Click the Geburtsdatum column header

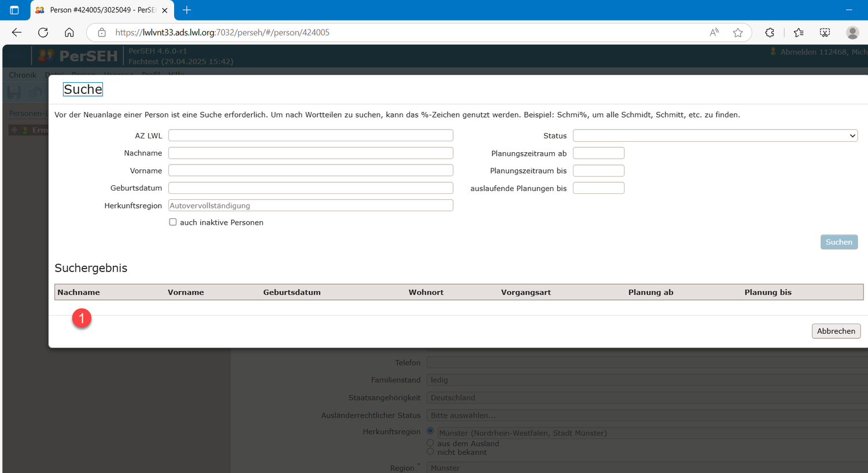[292, 292]
